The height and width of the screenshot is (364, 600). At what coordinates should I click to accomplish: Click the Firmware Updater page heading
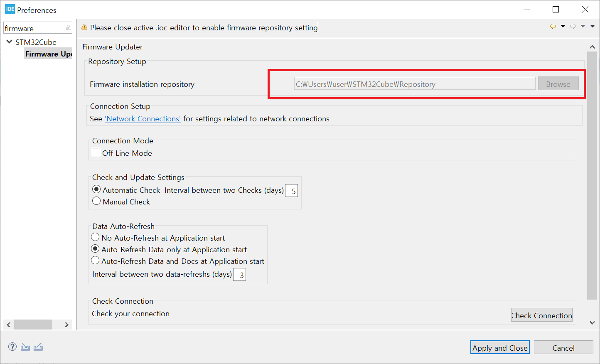click(112, 47)
